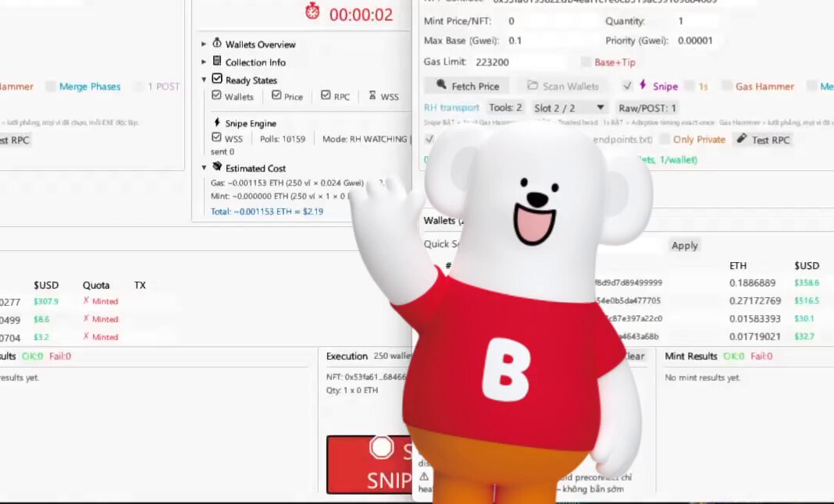Toggle the Only Private checkbox
This screenshot has width=834, height=504.
665,139
